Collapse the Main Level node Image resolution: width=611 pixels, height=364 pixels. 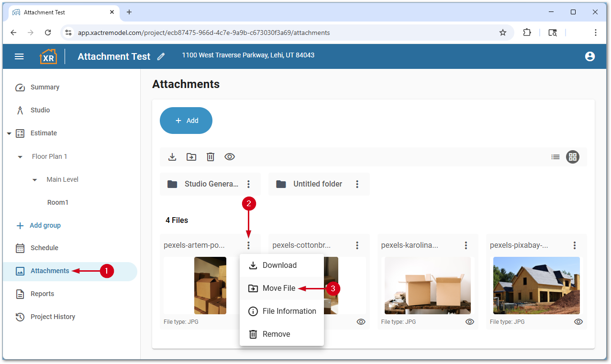[34, 180]
